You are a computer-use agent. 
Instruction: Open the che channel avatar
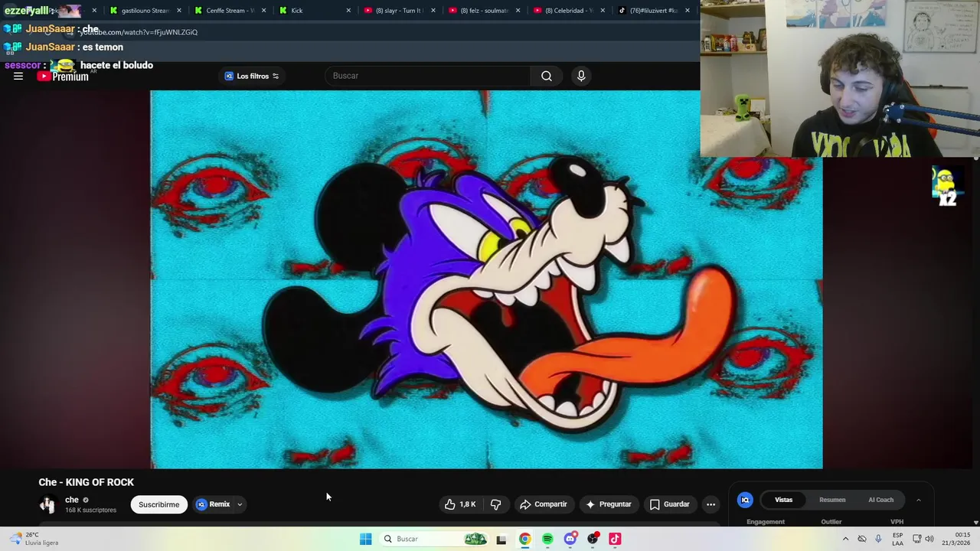pos(47,504)
